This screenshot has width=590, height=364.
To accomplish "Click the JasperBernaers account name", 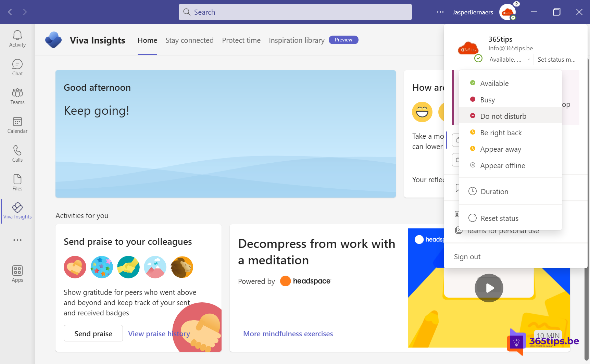I will tap(473, 12).
